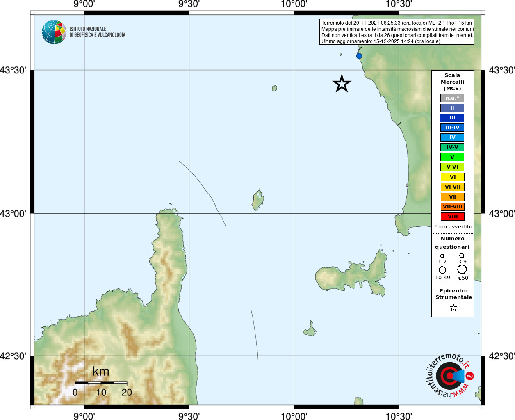Image resolution: width=515 pixels, height=420 pixels.
Task: Click the IV-V green legend swatch
Action: coord(452,147)
